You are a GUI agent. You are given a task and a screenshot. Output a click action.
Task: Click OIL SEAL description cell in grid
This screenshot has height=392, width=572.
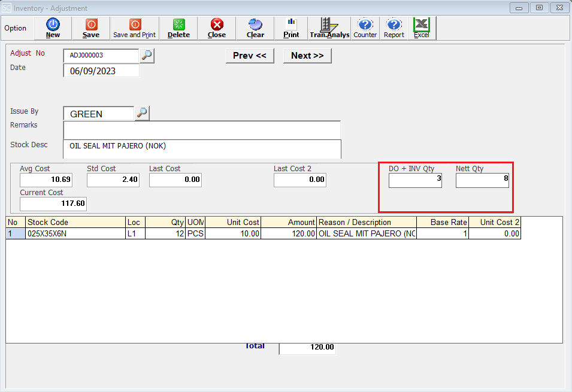point(367,234)
